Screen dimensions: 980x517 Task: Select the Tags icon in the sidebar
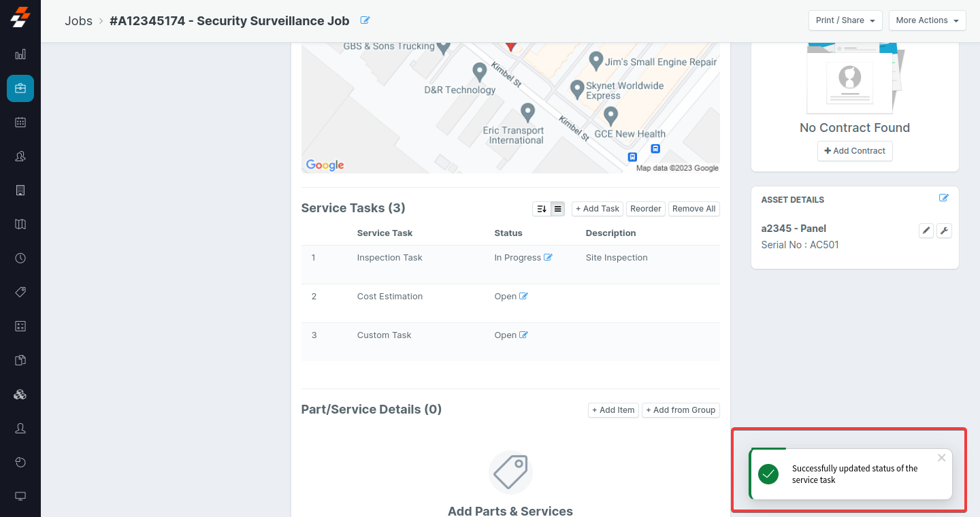pyautogui.click(x=20, y=292)
